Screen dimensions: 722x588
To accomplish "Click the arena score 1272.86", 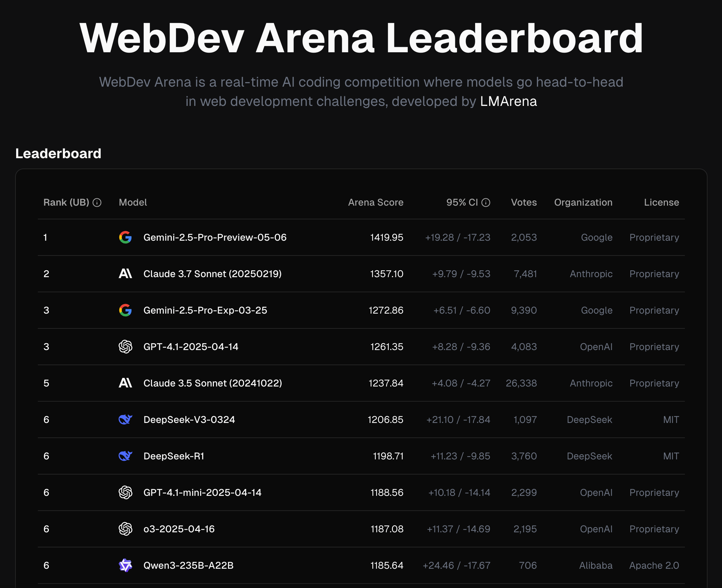I will point(386,310).
